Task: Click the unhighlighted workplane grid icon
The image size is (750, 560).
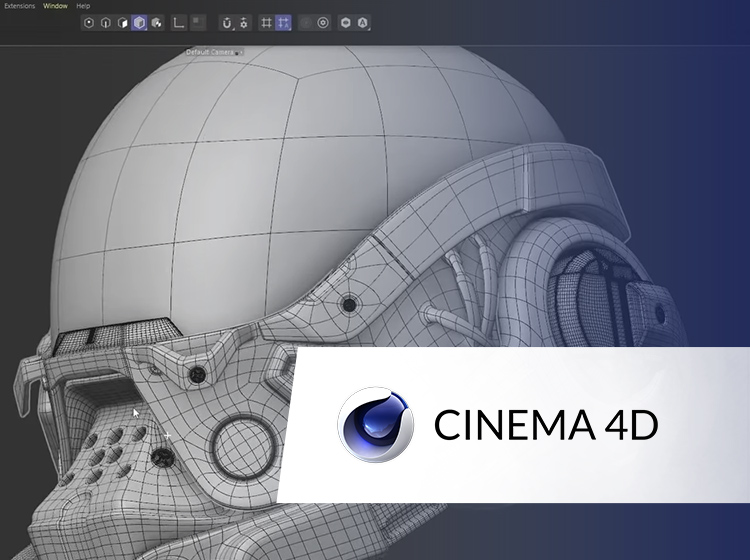Action: point(266,22)
